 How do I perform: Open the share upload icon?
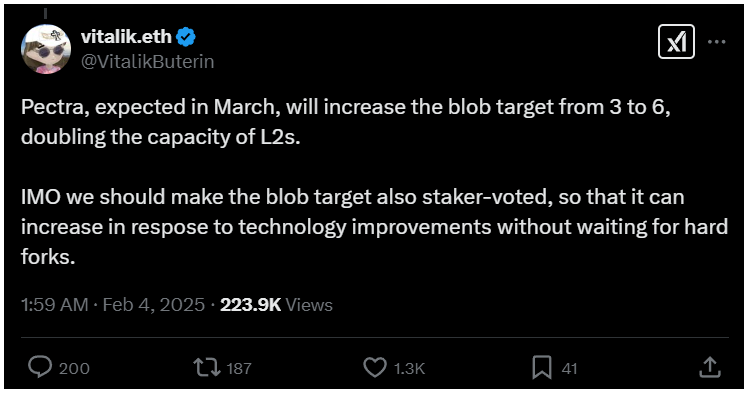[710, 367]
